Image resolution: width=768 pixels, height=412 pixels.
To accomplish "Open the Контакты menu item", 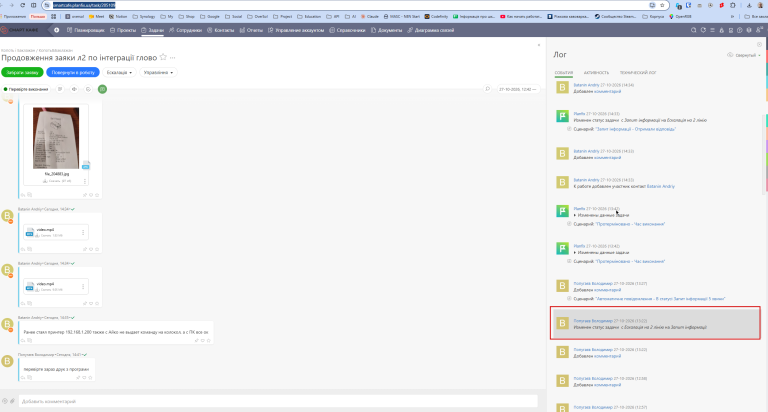I will pos(220,30).
